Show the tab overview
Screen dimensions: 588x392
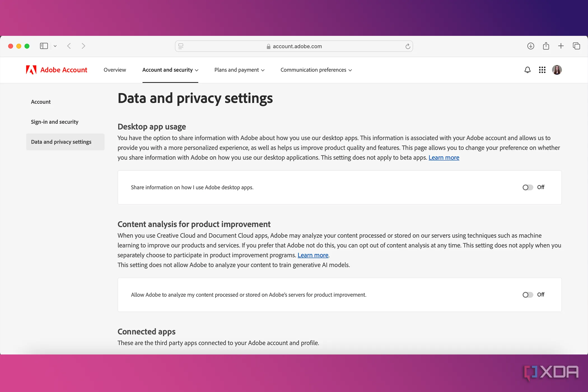pyautogui.click(x=576, y=46)
